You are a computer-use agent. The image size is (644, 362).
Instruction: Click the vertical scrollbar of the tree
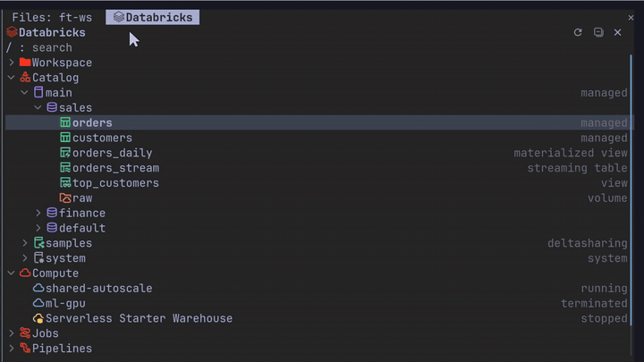click(x=631, y=189)
